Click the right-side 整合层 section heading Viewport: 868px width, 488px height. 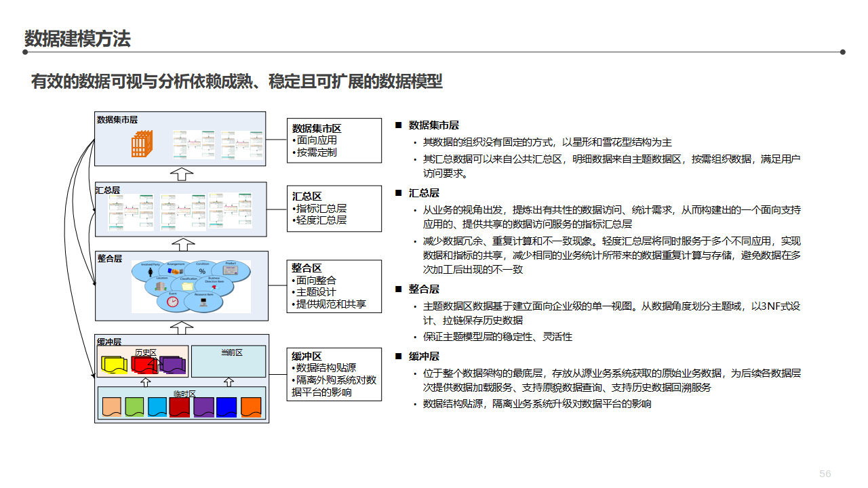coord(424,289)
